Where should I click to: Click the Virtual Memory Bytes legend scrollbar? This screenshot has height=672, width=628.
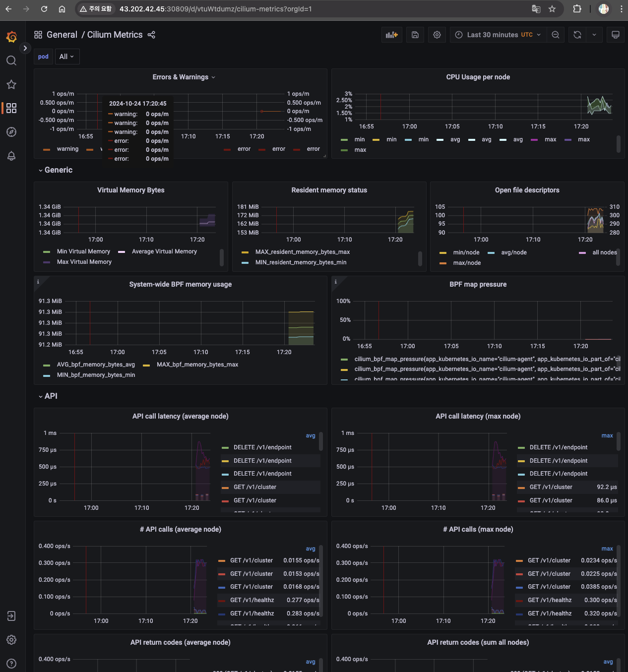click(222, 257)
